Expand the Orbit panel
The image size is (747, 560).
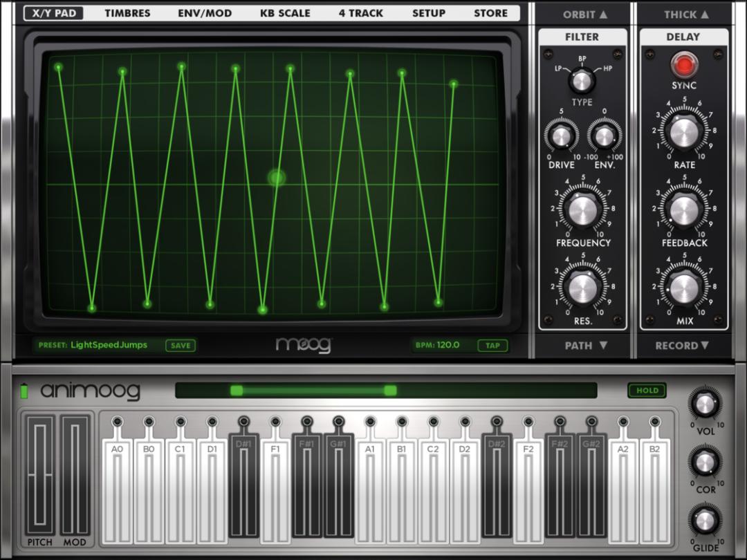pos(584,15)
